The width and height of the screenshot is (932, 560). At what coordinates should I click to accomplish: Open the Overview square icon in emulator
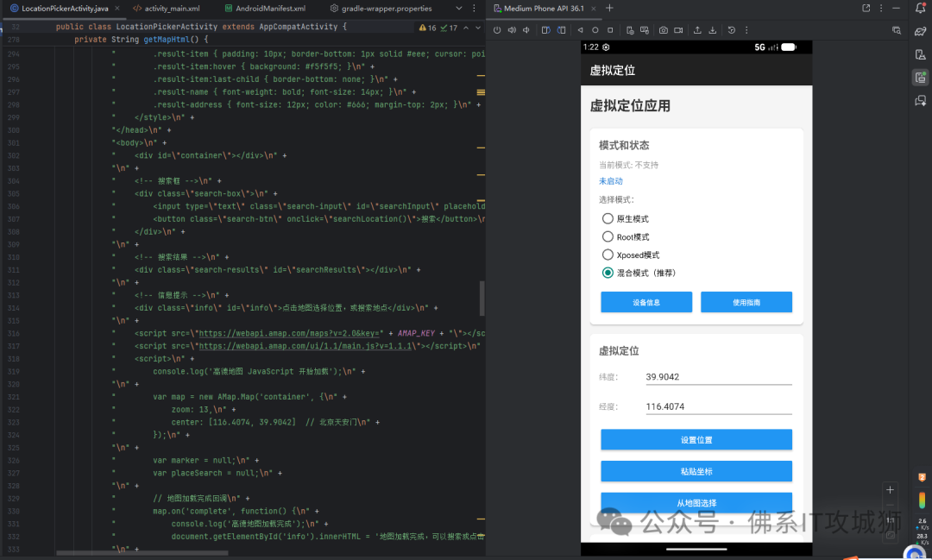[x=609, y=28]
